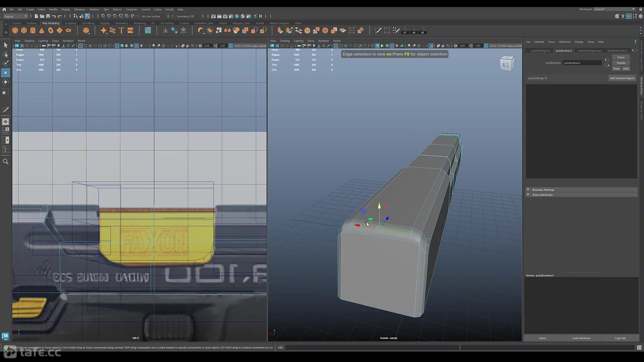Click the Mirror geometry shelf icon
The image size is (644, 362).
227,31
